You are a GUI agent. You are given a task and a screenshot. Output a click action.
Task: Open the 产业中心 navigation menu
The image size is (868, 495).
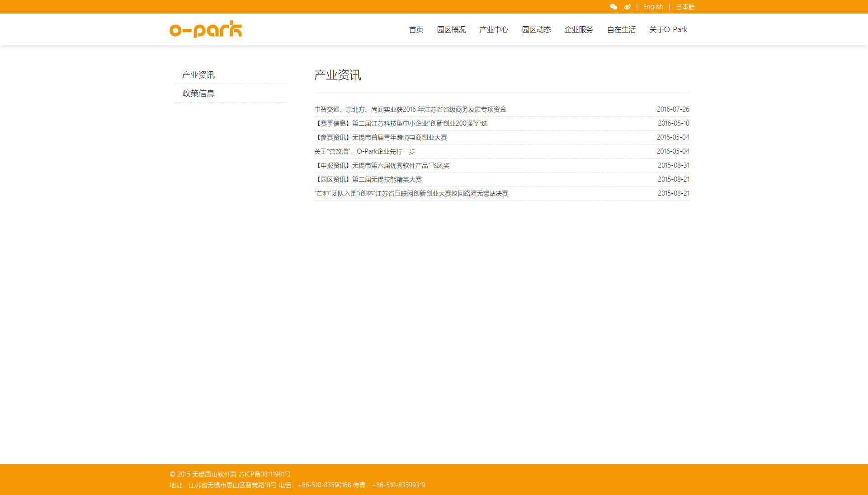[x=494, y=29]
